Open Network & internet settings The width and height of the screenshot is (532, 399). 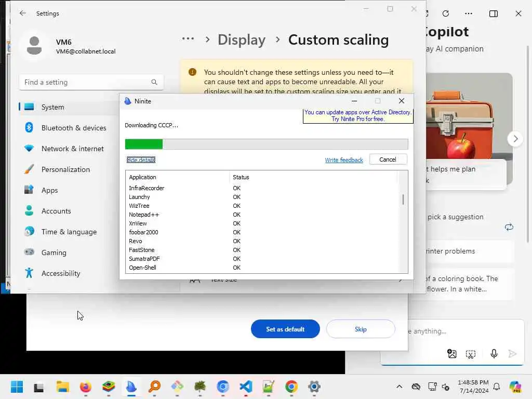pyautogui.click(x=68, y=149)
